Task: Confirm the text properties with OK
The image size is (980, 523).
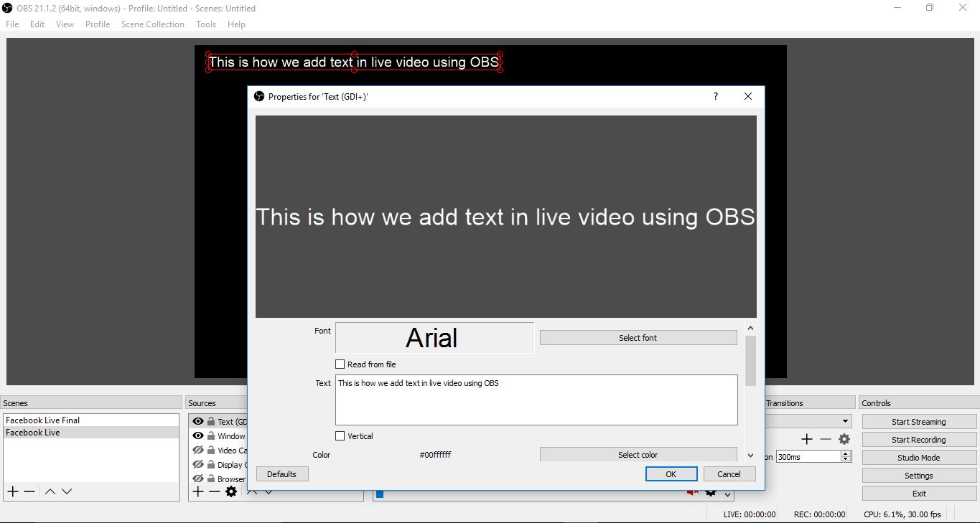Action: (671, 473)
